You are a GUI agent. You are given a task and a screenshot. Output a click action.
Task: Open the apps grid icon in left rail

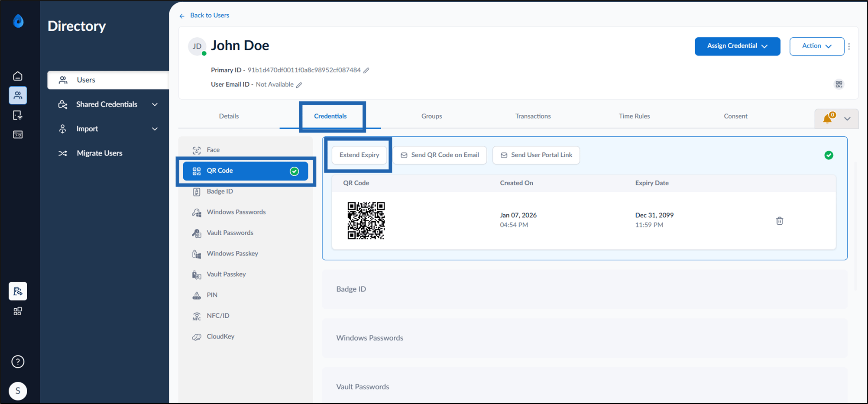18,311
